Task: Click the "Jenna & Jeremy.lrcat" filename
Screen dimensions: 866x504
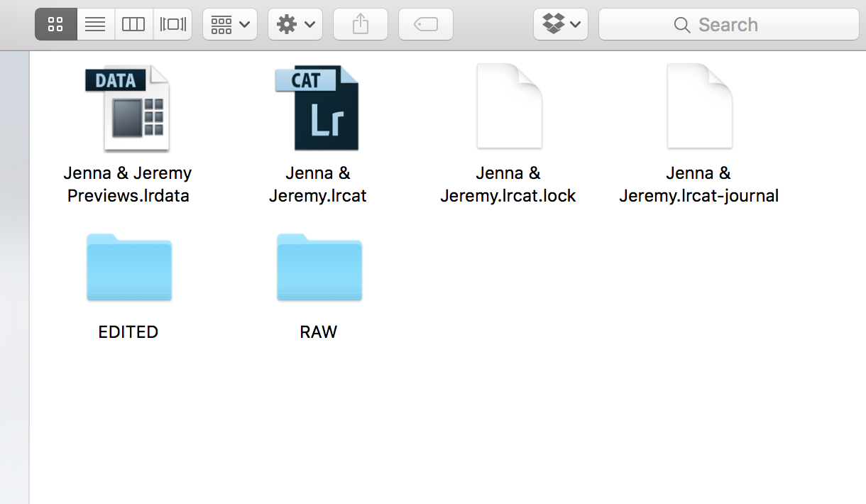Action: [318, 185]
